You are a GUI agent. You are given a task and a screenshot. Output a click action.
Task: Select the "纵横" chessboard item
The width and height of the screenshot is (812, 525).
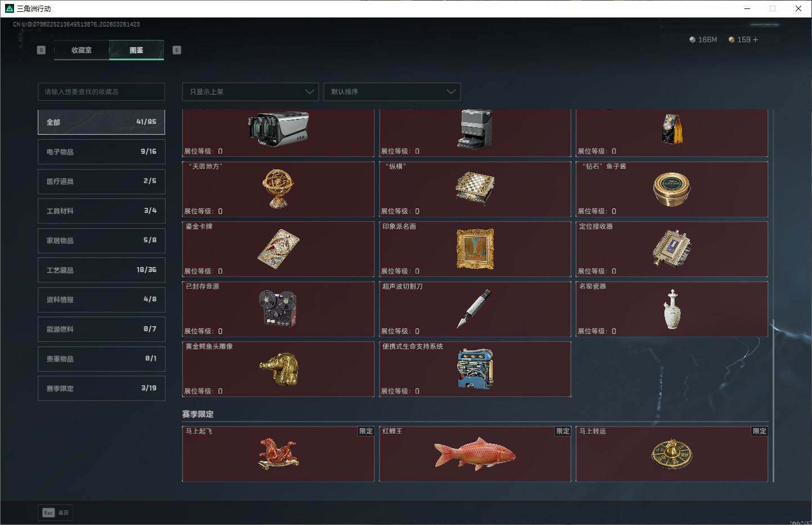[x=475, y=189]
